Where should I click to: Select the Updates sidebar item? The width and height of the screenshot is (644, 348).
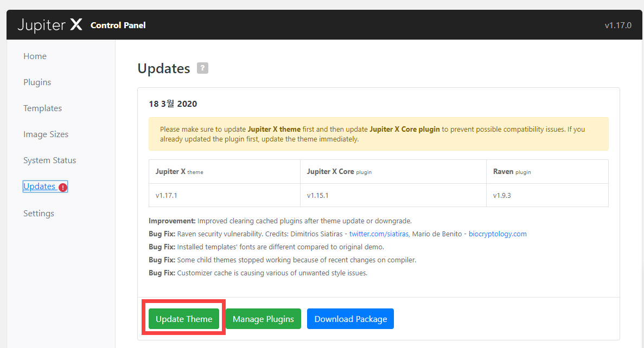[x=45, y=186]
